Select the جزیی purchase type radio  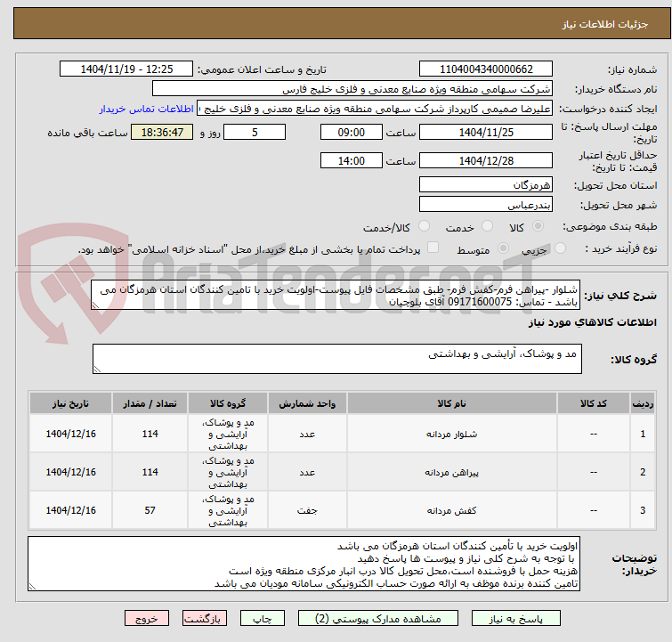560,248
